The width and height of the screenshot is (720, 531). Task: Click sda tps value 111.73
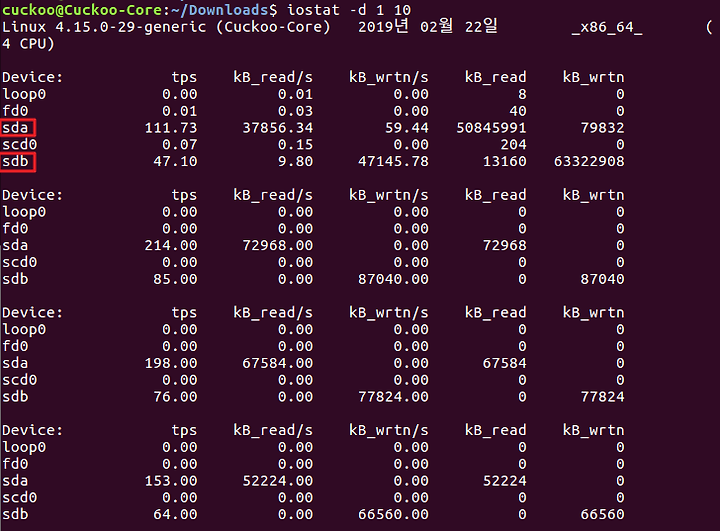click(x=171, y=128)
